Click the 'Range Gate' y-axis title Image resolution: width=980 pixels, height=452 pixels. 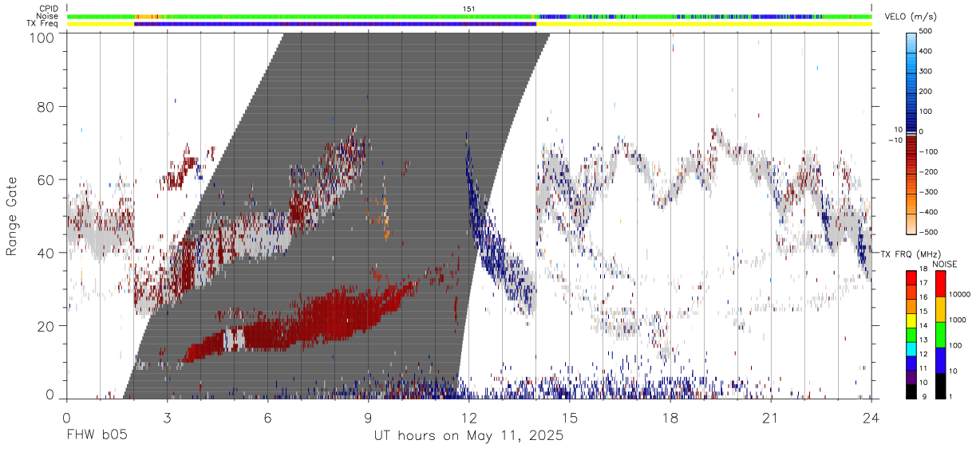click(12, 214)
